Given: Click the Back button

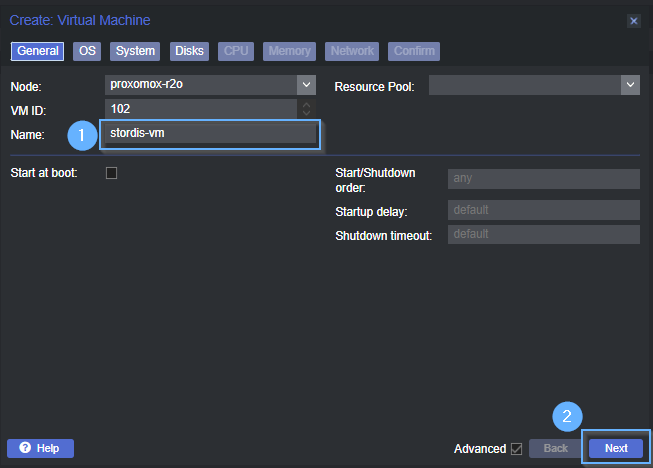Looking at the screenshot, I should [x=555, y=449].
